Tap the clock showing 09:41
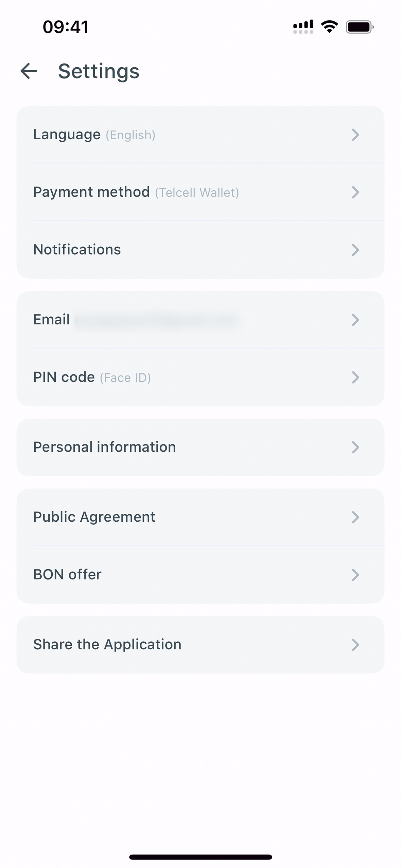Viewport: 401px width, 868px height. pyautogui.click(x=66, y=27)
